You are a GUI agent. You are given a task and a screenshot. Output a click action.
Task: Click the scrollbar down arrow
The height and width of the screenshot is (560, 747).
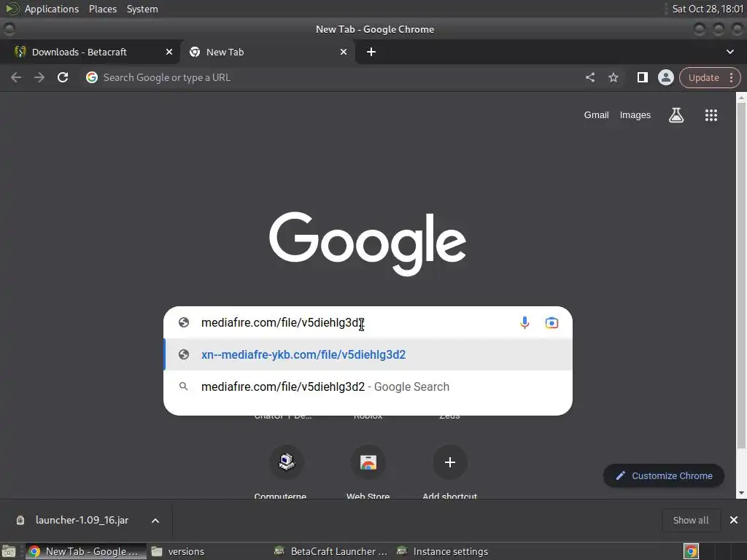(x=741, y=494)
